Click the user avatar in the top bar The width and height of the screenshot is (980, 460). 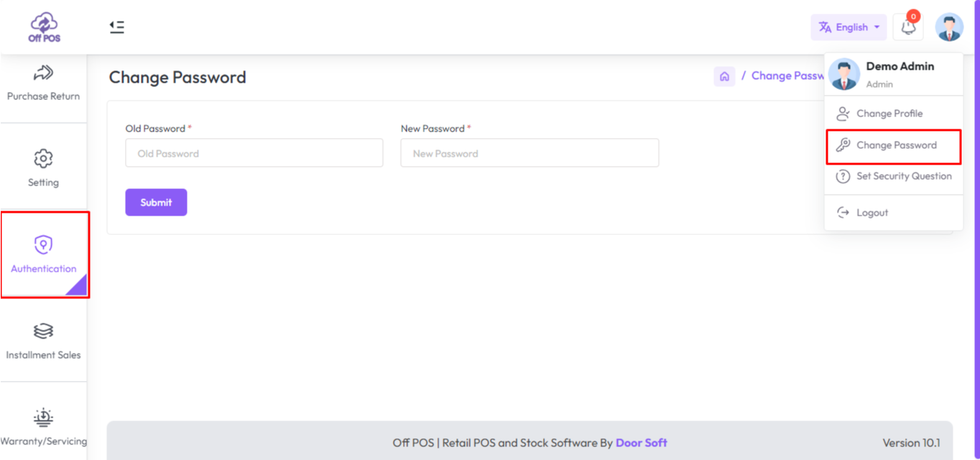(949, 27)
